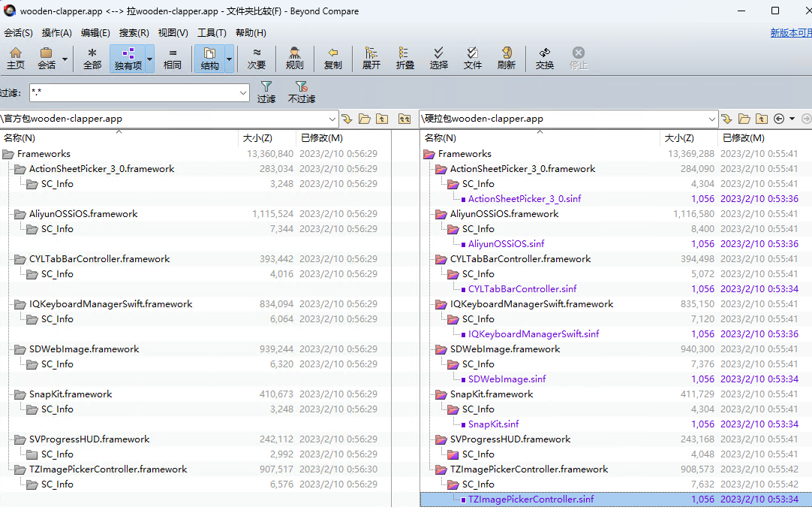Toggle the 独有项 (Orphans) view filter
This screenshot has height=513, width=812.
pyautogui.click(x=128, y=58)
